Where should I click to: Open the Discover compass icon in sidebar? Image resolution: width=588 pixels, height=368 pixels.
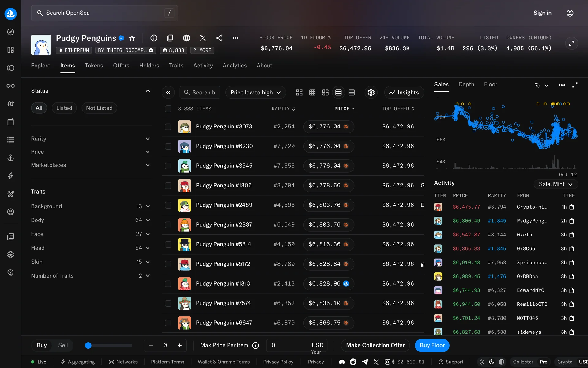click(10, 32)
